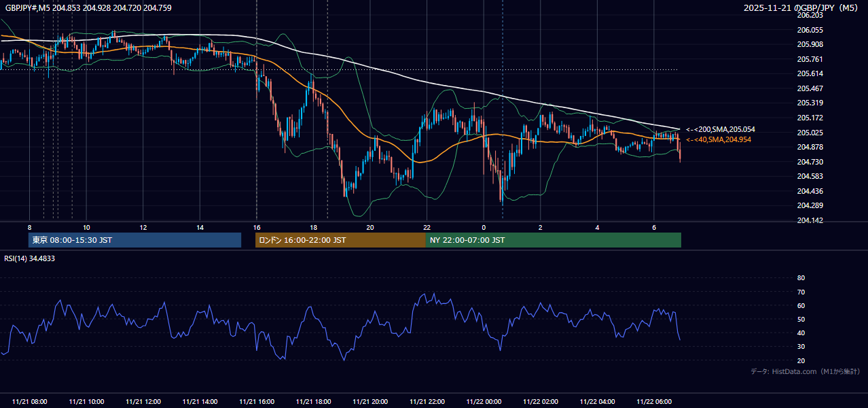Click the 11/21 16:00 time label
Screen dimensions: 868x408
(257, 402)
